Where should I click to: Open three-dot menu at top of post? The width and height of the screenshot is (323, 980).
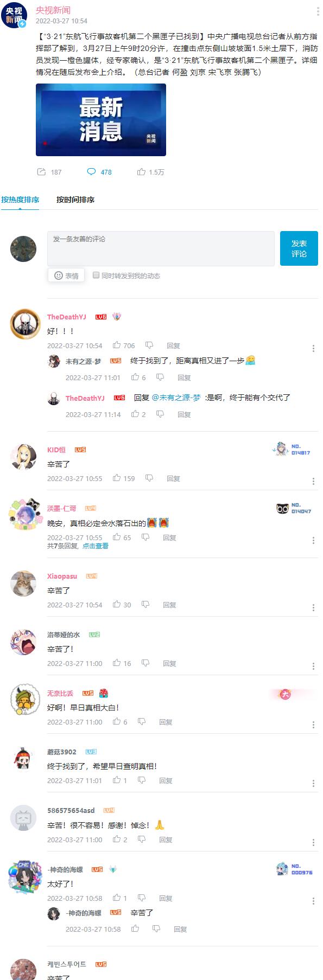318,12
